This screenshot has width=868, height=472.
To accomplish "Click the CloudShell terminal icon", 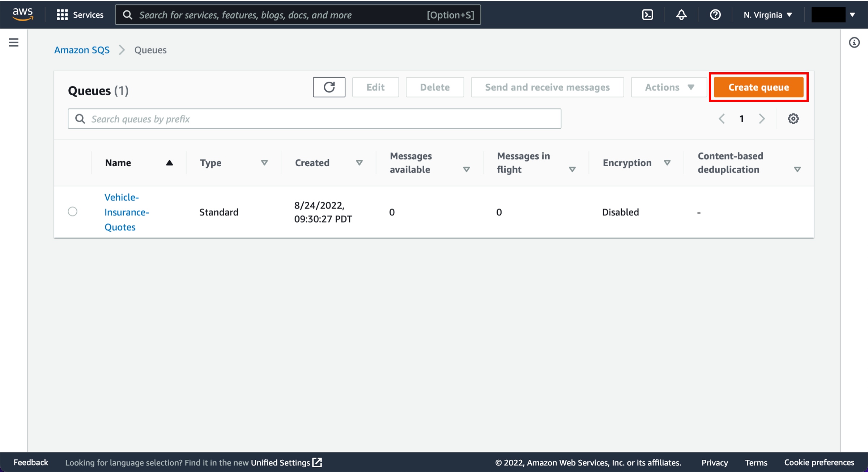I will pos(648,15).
